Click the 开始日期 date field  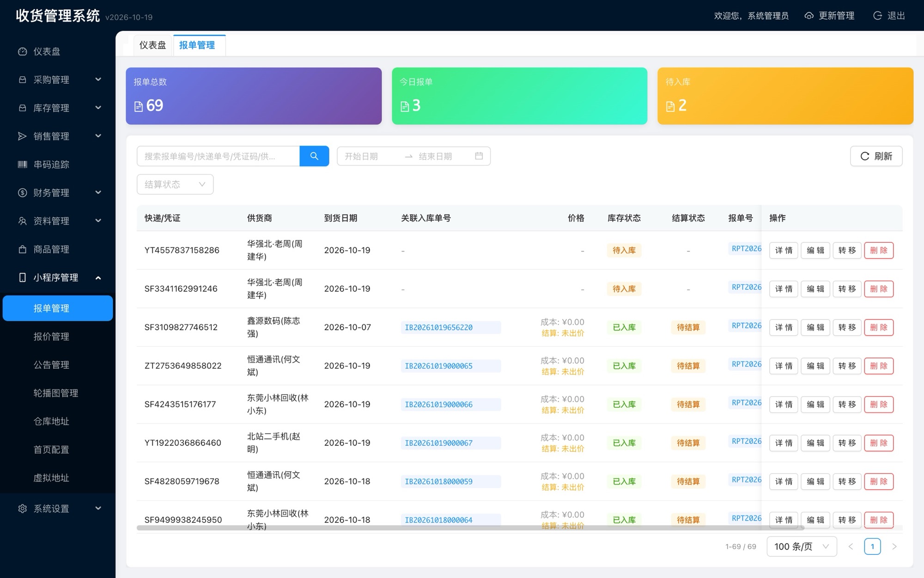click(x=370, y=156)
